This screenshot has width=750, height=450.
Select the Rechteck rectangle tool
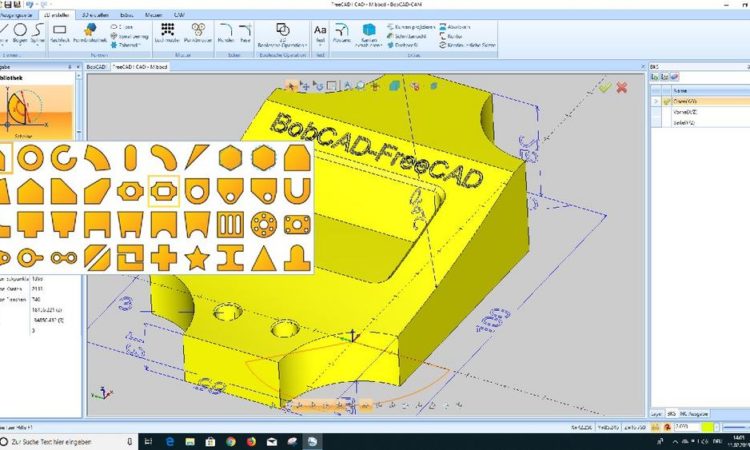(60, 33)
